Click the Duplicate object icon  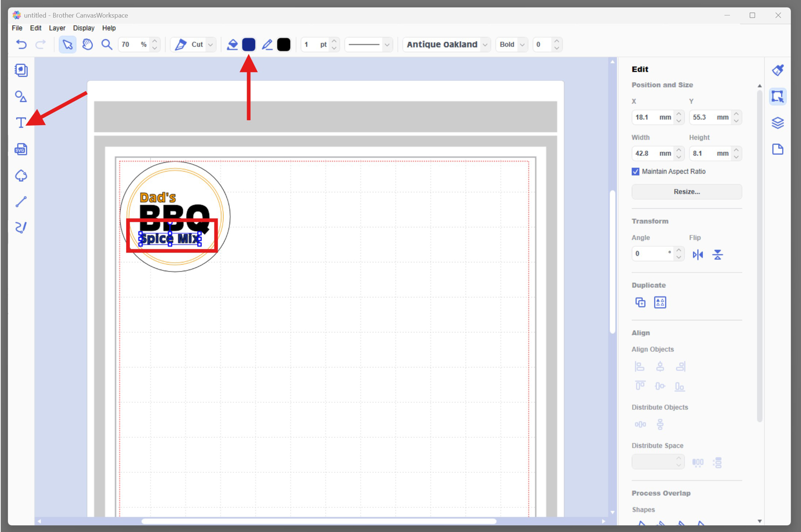(640, 302)
